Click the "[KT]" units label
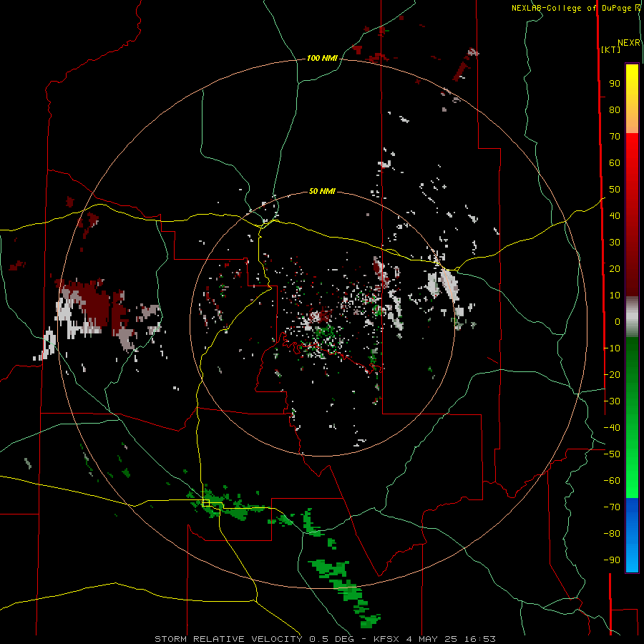Screen dimensions: 644x644 (611, 49)
